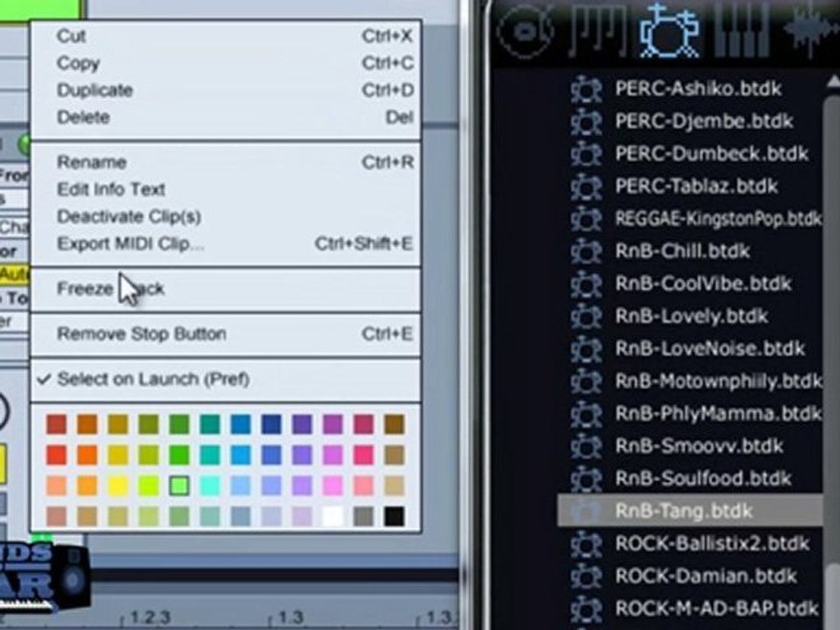Click drum icon beside RnB-Soulfood.btdk
The image size is (840, 630).
[x=586, y=479]
